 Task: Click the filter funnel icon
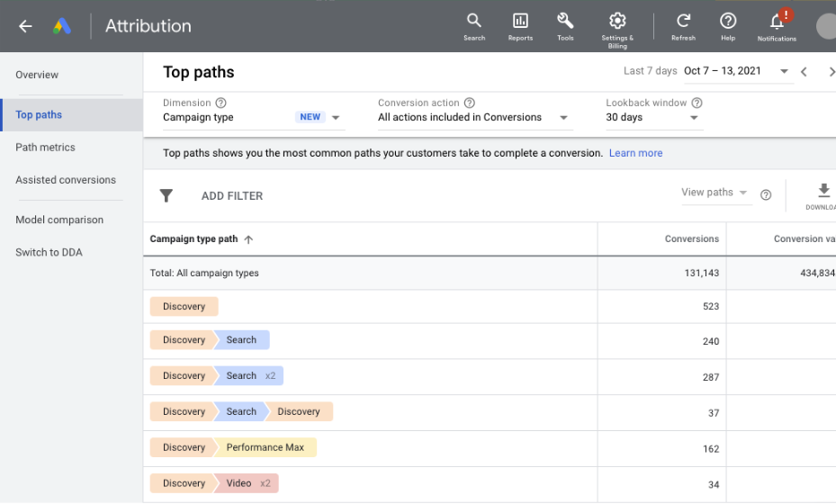click(x=166, y=195)
